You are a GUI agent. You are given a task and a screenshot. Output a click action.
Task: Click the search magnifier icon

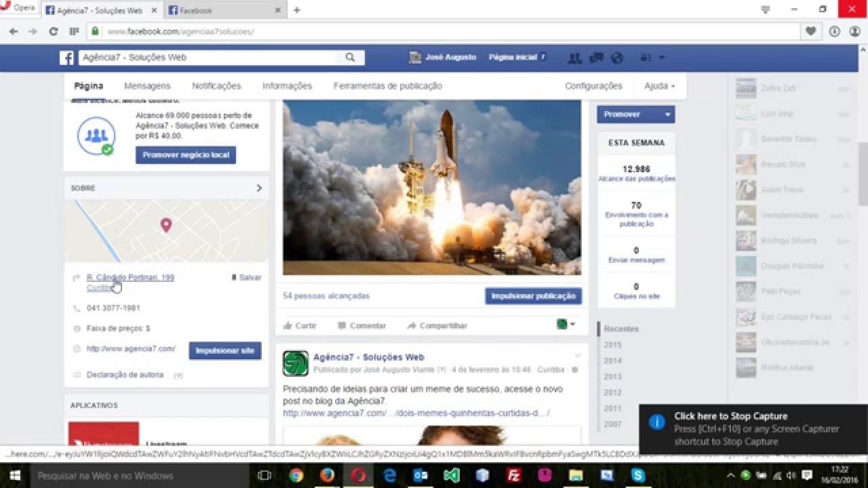point(350,58)
